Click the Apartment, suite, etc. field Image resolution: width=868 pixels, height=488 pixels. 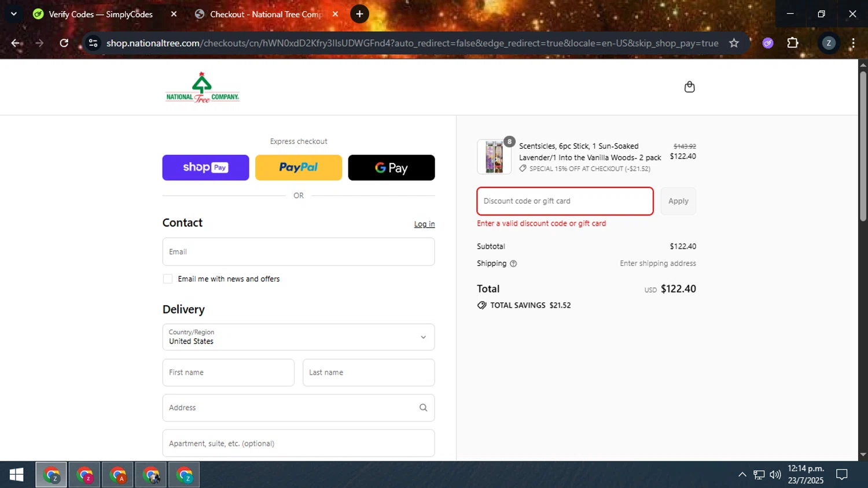pos(299,443)
